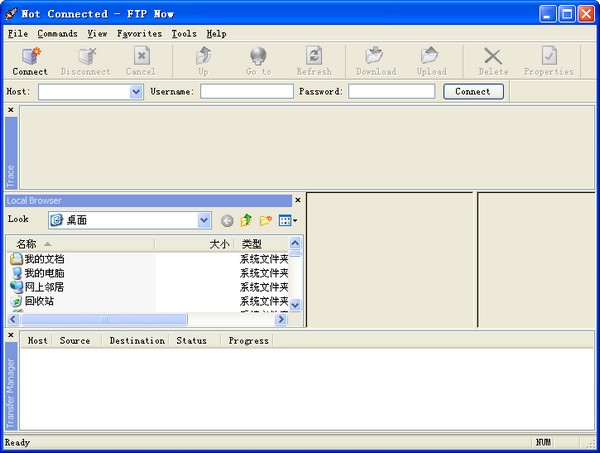Viewport: 600px width, 453px height.
Task: Open the Favorites menu
Action: [139, 34]
